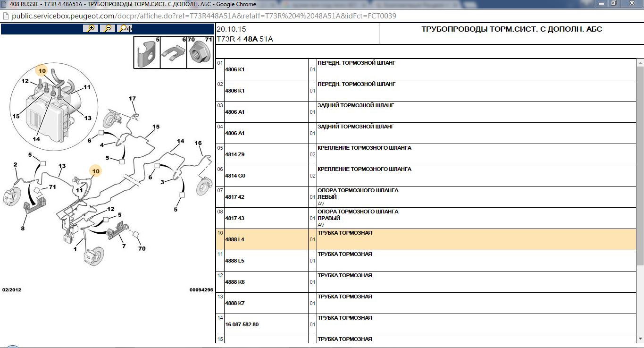Select callout 13 inside the circular ABS inset
This screenshot has width=644, height=348.
click(x=88, y=118)
